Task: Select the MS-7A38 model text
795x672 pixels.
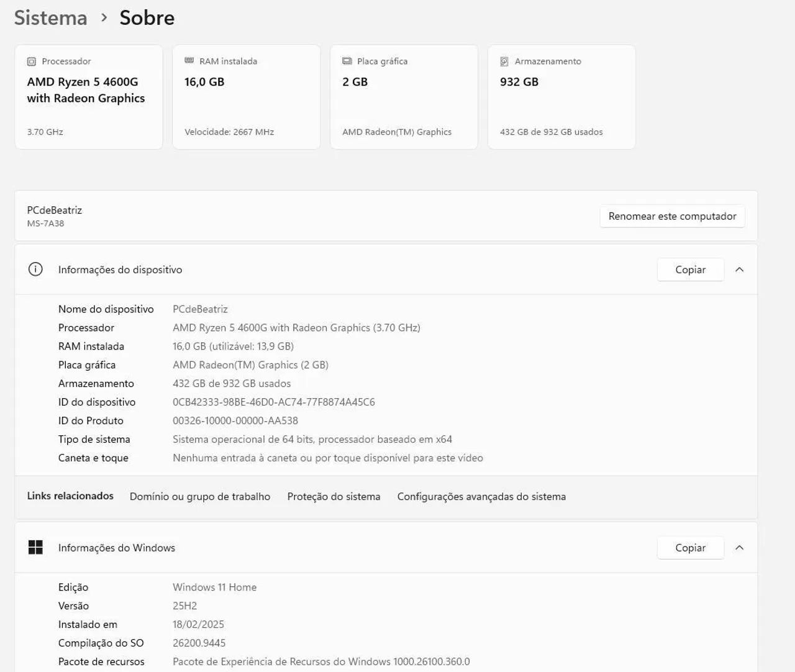Action: (45, 224)
